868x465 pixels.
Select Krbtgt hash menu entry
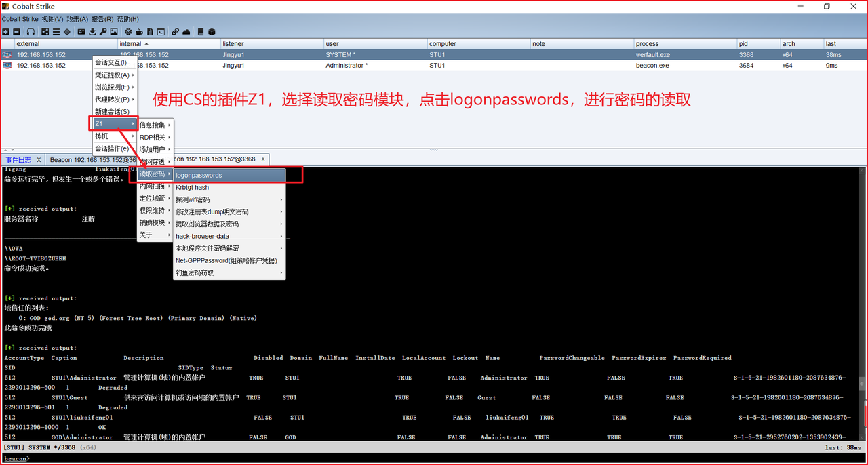(229, 187)
